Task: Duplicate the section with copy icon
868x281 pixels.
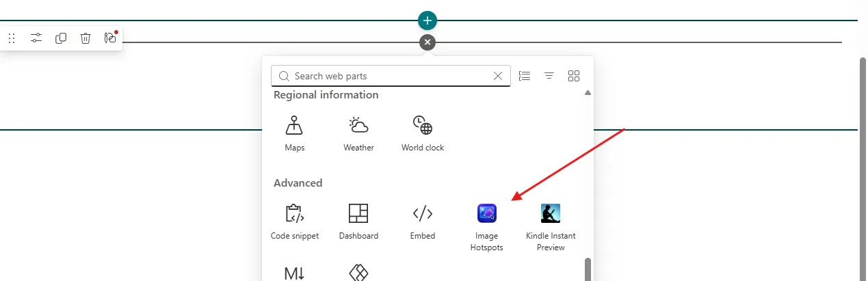Action: tap(61, 38)
